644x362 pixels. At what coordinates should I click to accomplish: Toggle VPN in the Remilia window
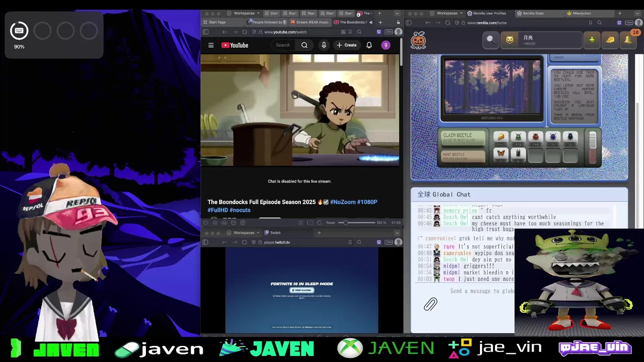point(629,23)
